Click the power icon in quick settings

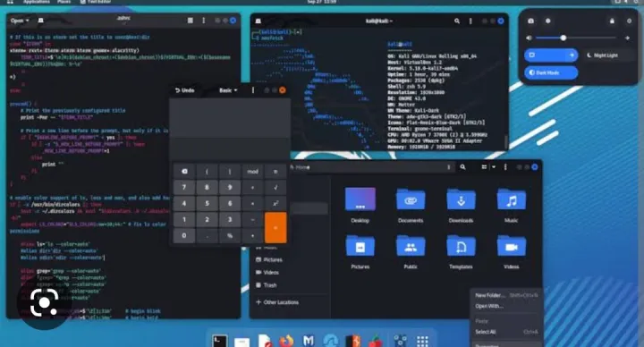(x=629, y=21)
